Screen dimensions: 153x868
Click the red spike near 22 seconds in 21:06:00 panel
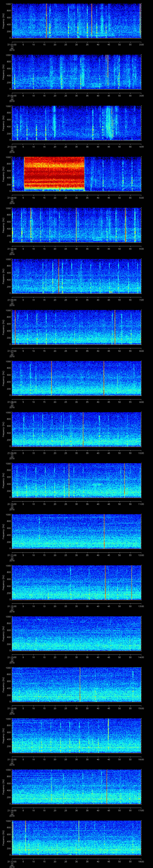[x=59, y=276]
